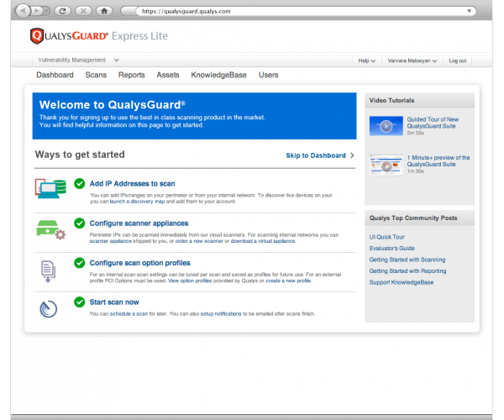Viewport: 504px width, 420px height.
Task: Reload the page with refresh button
Action: coord(63,11)
